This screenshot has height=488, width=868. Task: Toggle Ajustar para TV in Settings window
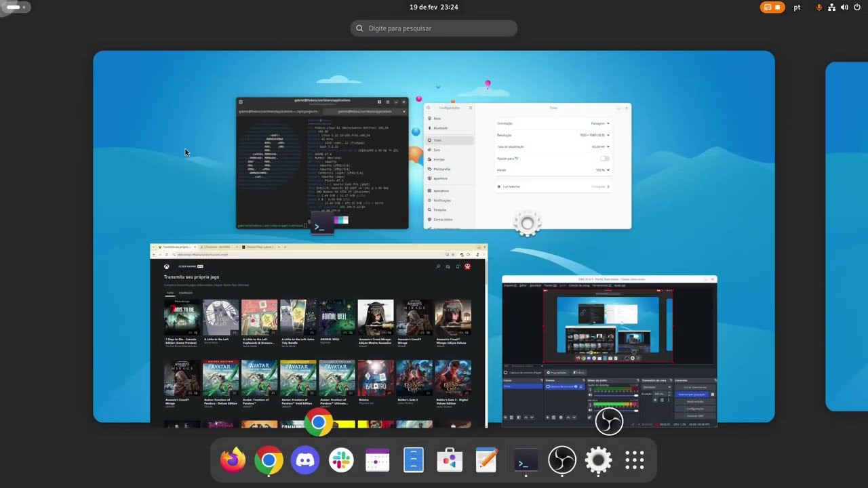pyautogui.click(x=604, y=159)
